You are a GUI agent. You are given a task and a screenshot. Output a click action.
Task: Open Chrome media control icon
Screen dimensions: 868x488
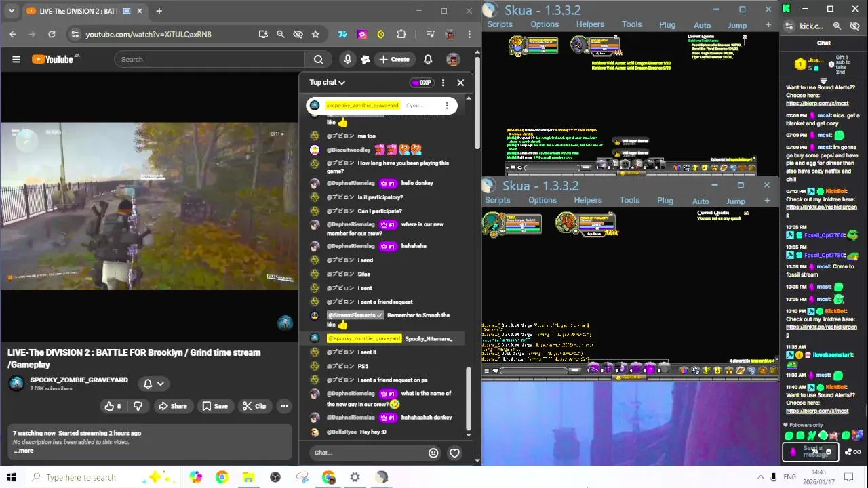coord(430,34)
